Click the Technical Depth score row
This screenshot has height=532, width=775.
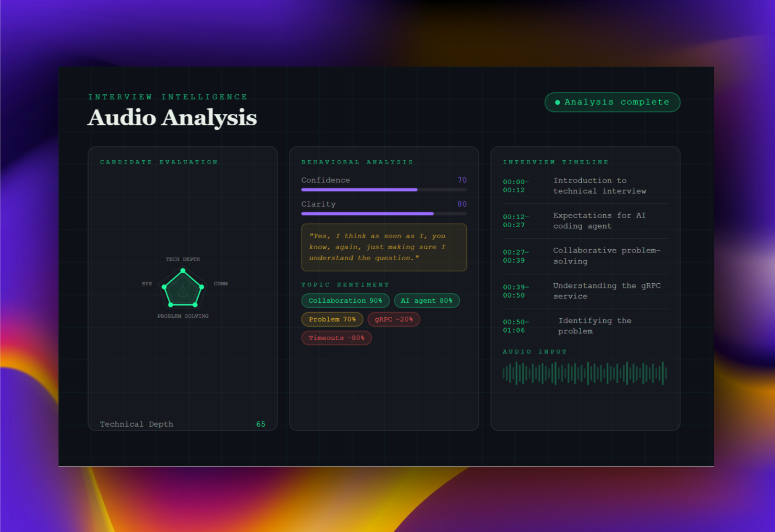tap(182, 424)
